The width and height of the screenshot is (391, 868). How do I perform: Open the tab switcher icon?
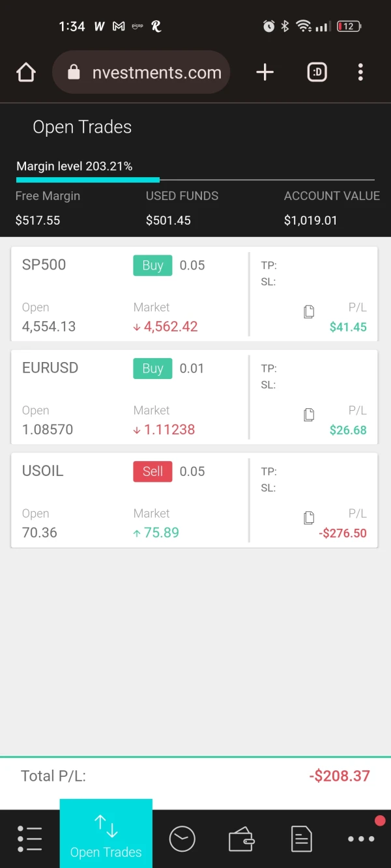(x=317, y=72)
